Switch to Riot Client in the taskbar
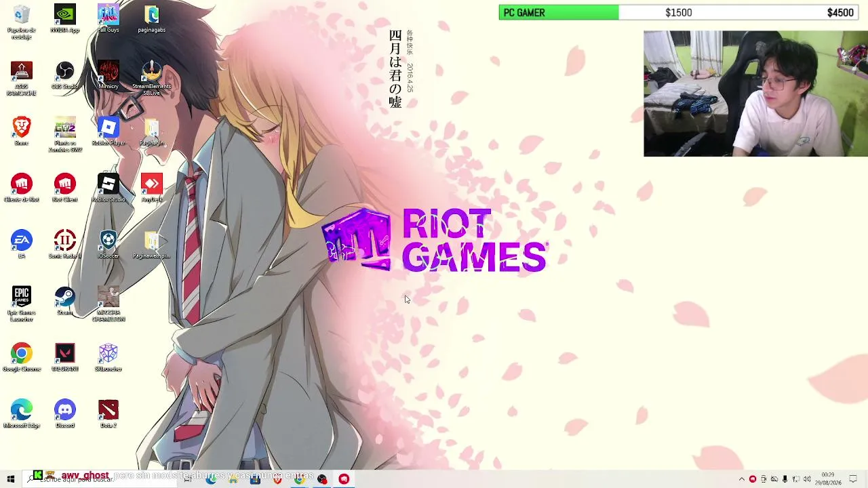This screenshot has width=868, height=488. coord(344,479)
